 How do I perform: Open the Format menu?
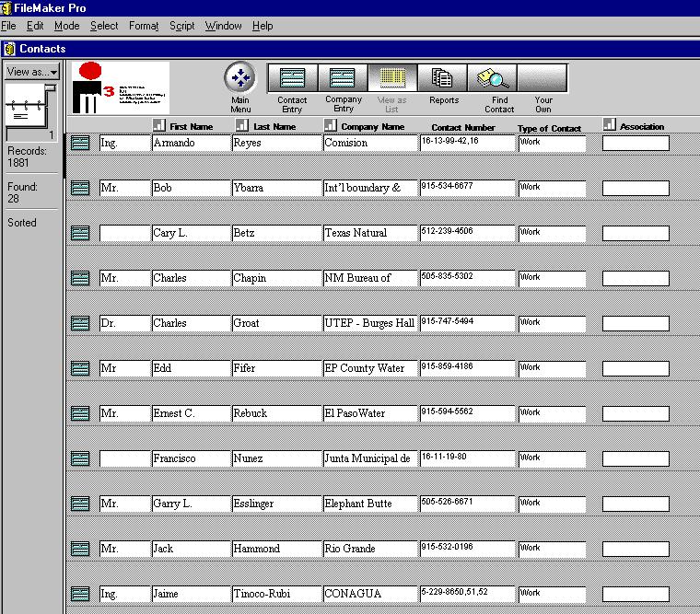pos(144,26)
